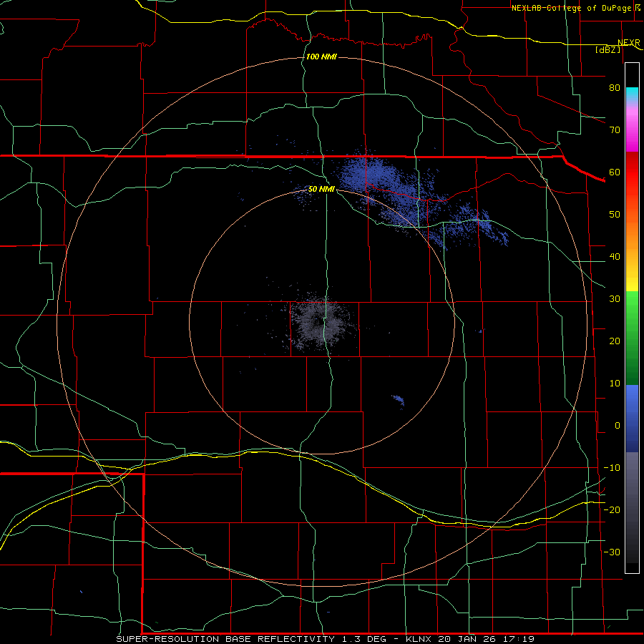644x644 pixels.
Task: Click the 40 value on the dBZ scale
Action: [615, 257]
